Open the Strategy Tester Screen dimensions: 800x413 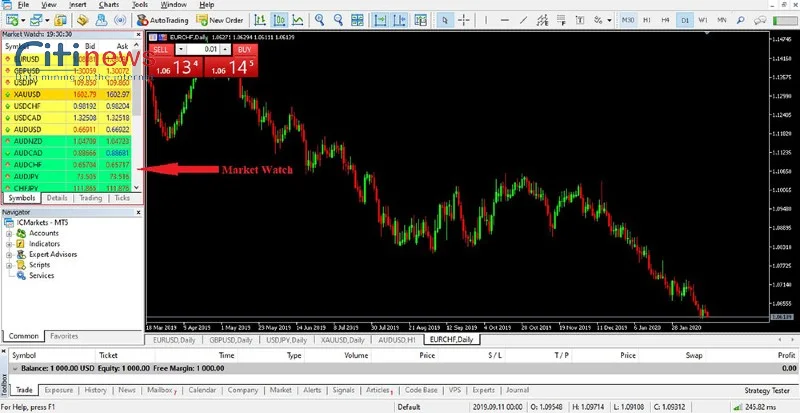pos(767,391)
